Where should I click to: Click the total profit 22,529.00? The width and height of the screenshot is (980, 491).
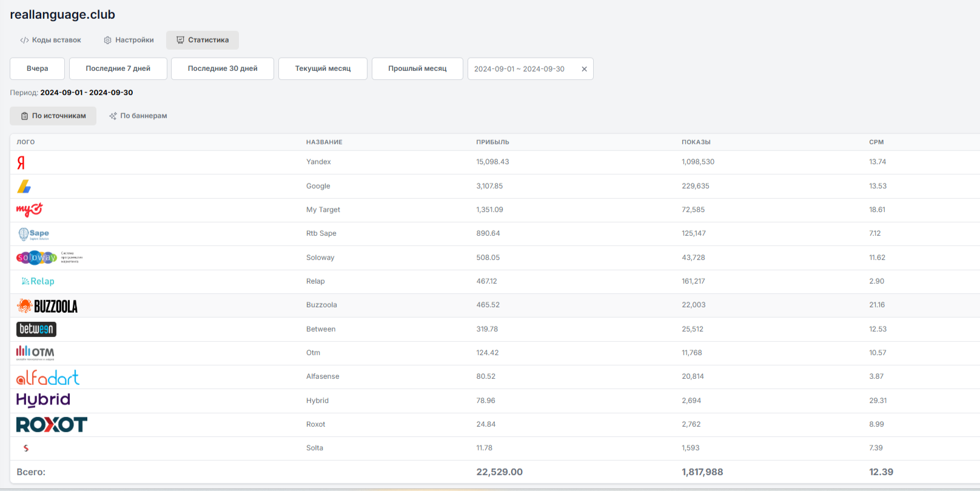click(x=499, y=472)
